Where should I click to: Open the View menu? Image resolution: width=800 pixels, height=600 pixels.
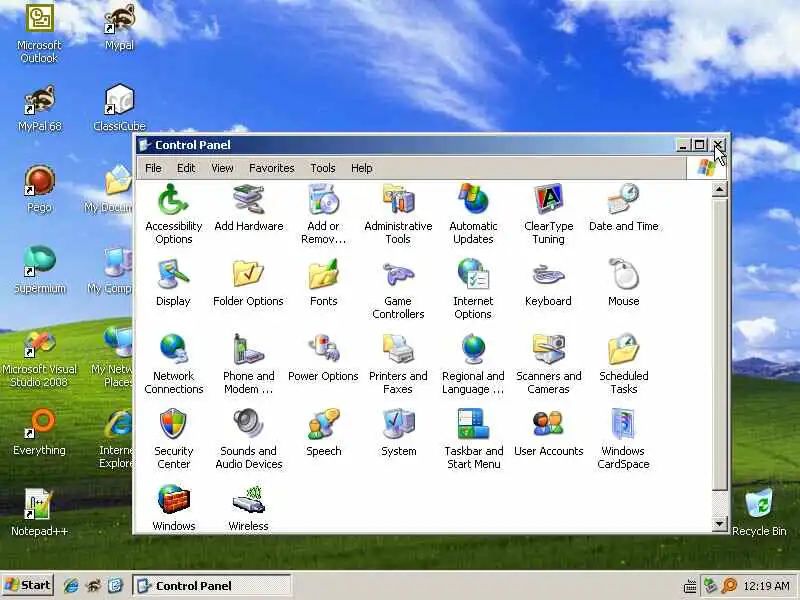[222, 168]
